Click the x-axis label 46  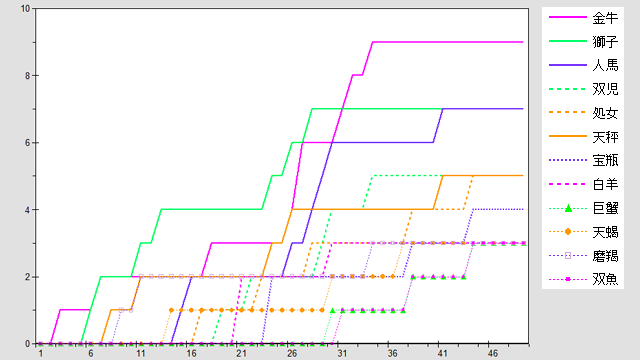[493, 353]
